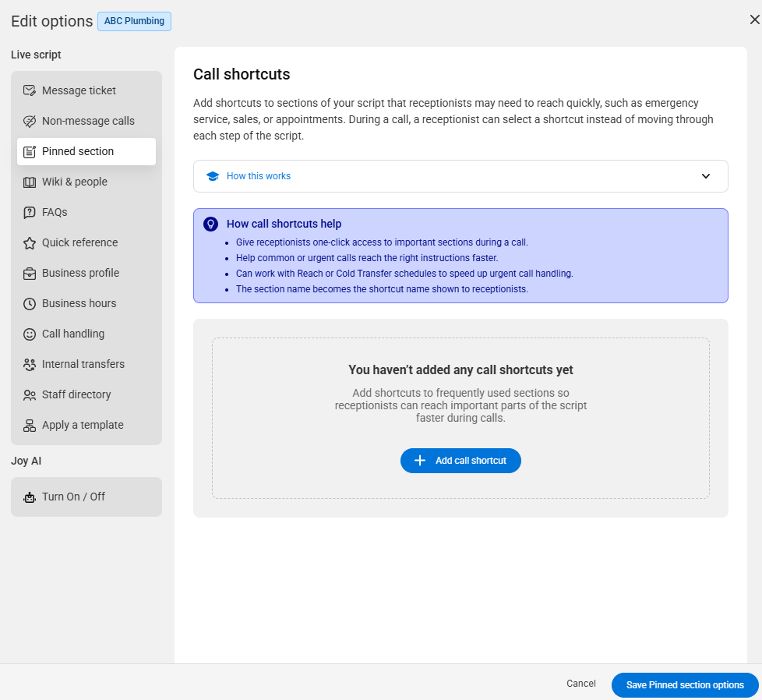This screenshot has height=700, width=762.
Task: Click the section name becomes shortcut bullet
Action: [x=382, y=288]
